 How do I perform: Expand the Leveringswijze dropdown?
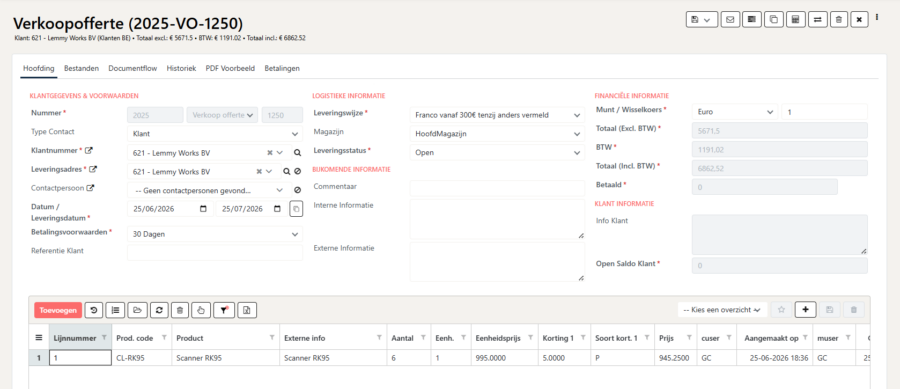pos(497,115)
